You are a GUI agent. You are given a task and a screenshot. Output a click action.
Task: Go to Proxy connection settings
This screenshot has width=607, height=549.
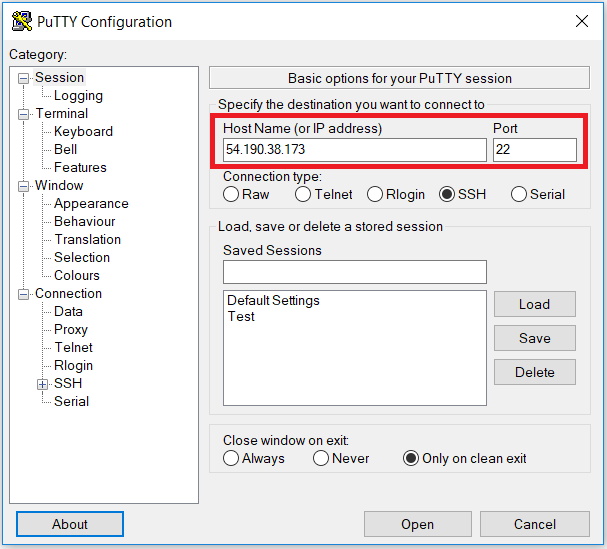[71, 329]
